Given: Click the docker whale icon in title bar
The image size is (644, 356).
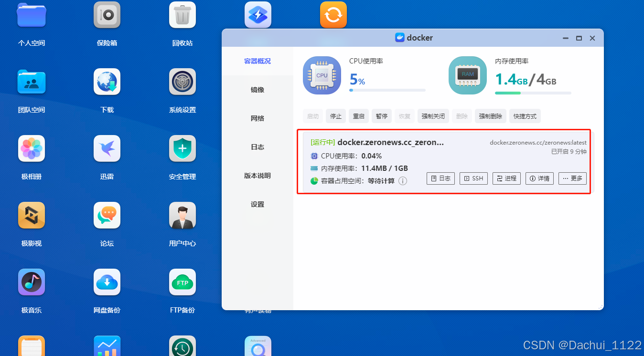Looking at the screenshot, I should coord(400,38).
